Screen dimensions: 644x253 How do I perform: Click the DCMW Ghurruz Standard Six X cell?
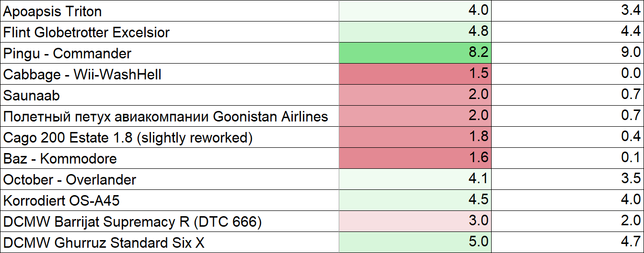click(x=170, y=242)
